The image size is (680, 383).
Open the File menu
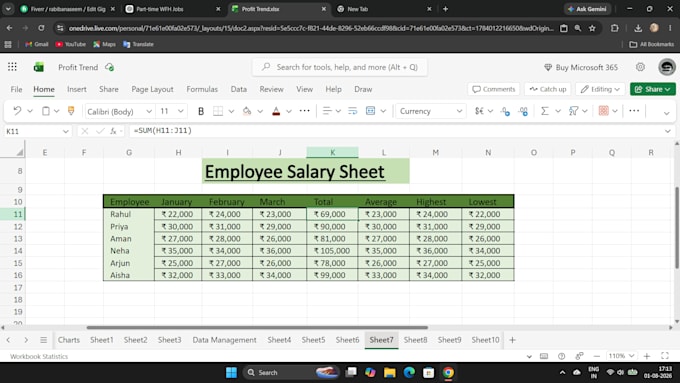[16, 89]
